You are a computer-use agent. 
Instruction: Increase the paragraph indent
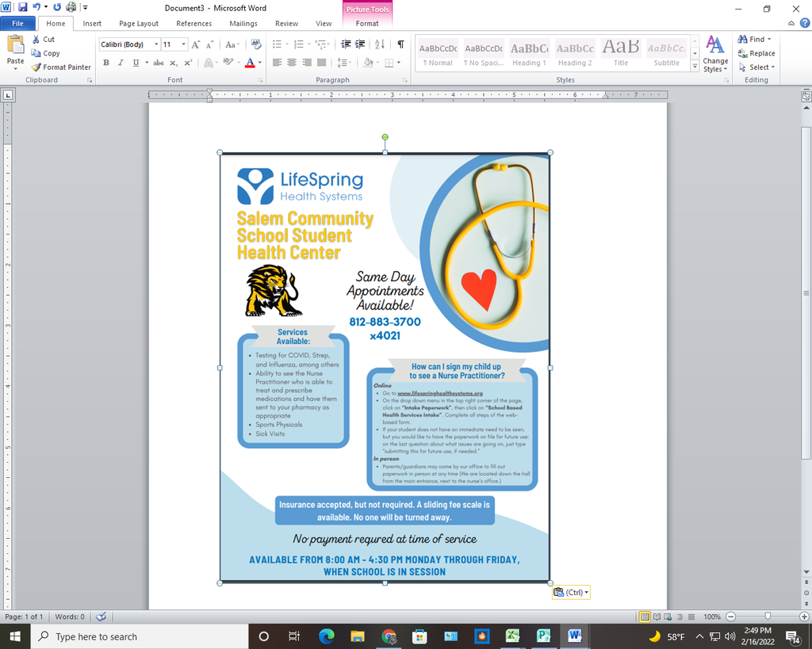360,44
